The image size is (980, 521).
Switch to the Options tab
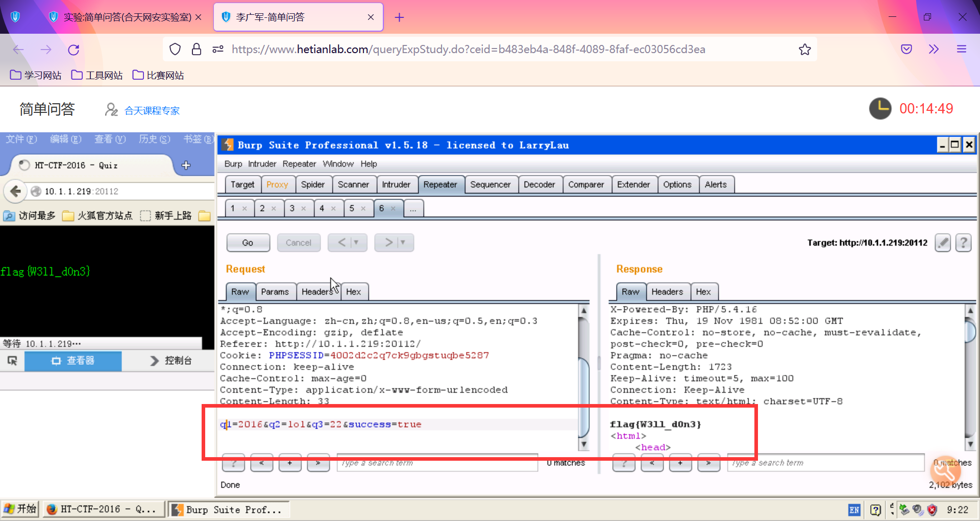pyautogui.click(x=677, y=185)
